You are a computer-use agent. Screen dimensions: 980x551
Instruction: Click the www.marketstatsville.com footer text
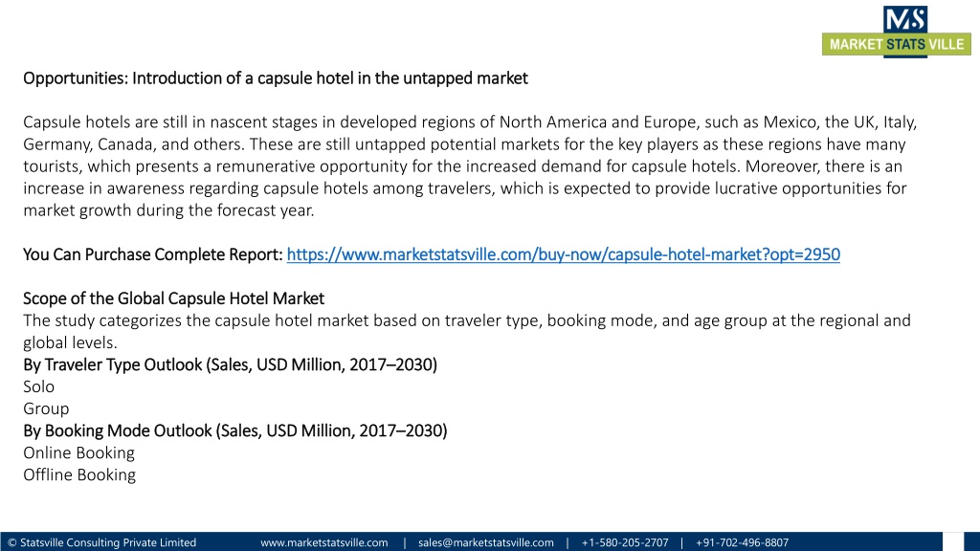[x=323, y=542]
